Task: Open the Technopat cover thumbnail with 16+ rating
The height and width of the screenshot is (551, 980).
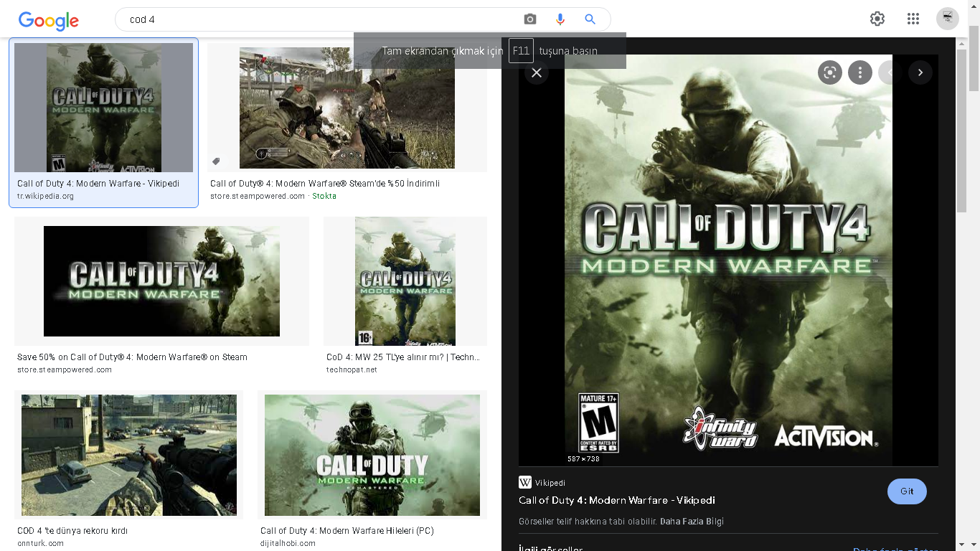Action: 405,281
